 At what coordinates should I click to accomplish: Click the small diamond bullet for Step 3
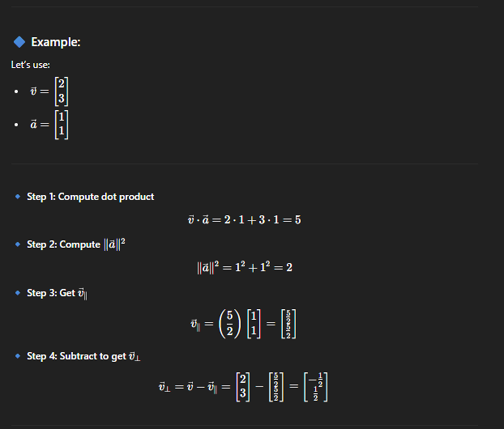pos(18,293)
